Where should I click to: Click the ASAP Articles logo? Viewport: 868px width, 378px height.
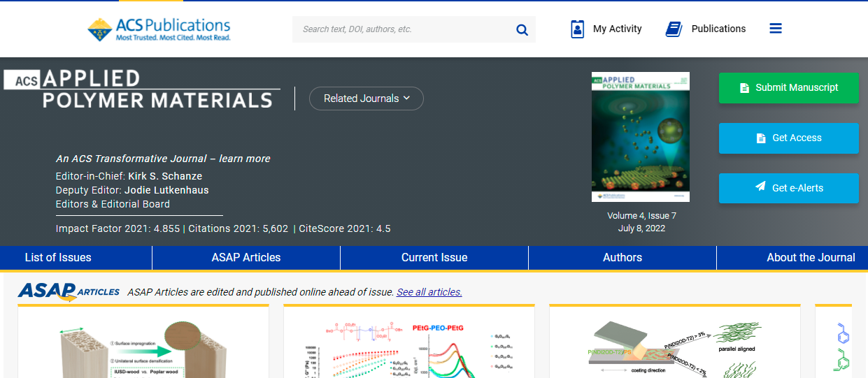(x=69, y=291)
